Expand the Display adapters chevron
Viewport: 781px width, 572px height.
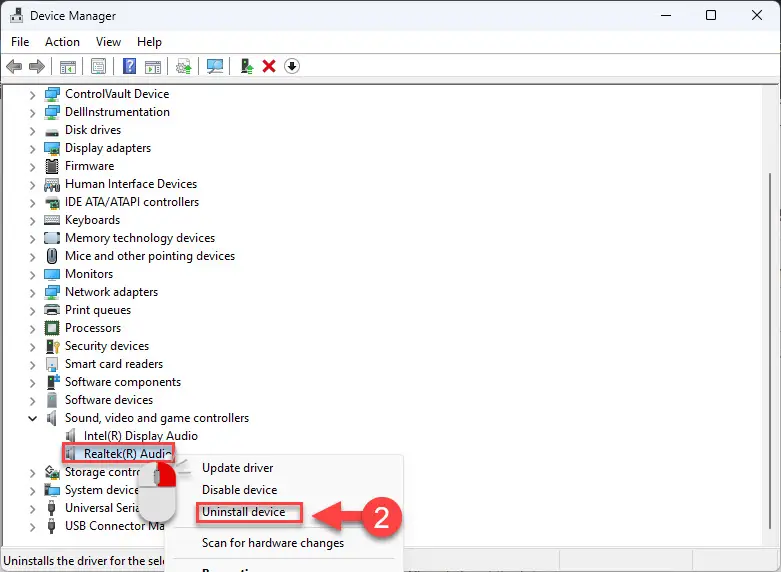click(32, 149)
